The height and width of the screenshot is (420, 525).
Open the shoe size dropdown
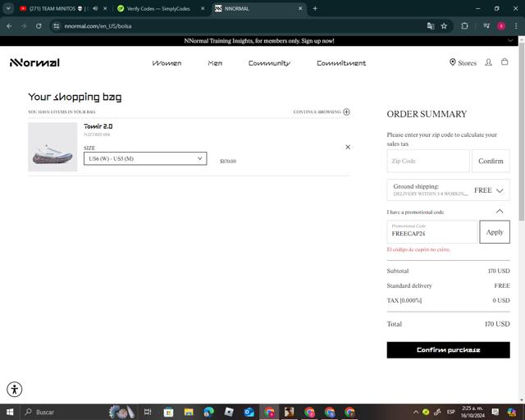coord(145,158)
